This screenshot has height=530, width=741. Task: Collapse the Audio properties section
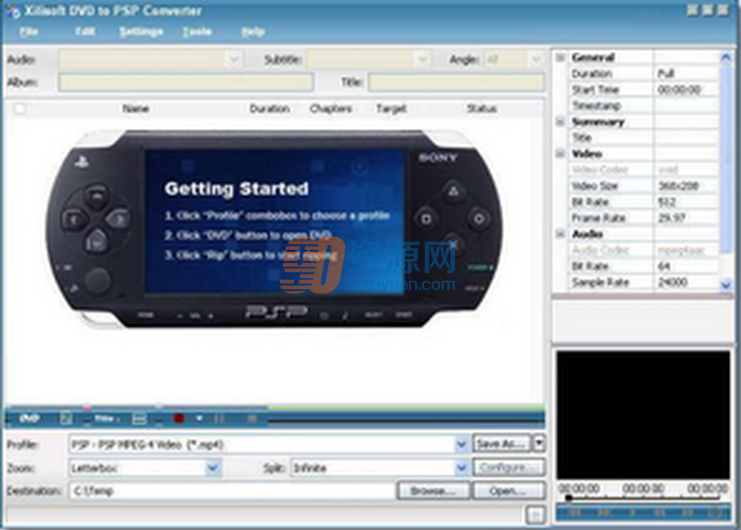(560, 234)
